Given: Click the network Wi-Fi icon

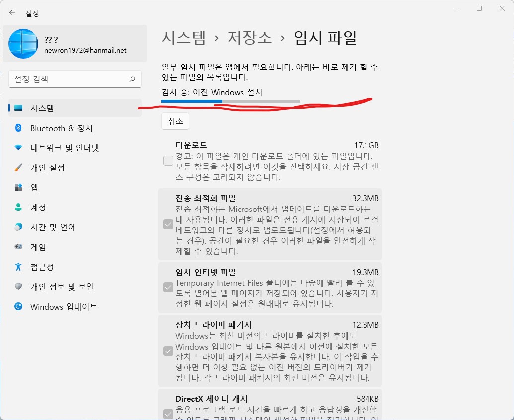Looking at the screenshot, I should (x=19, y=148).
